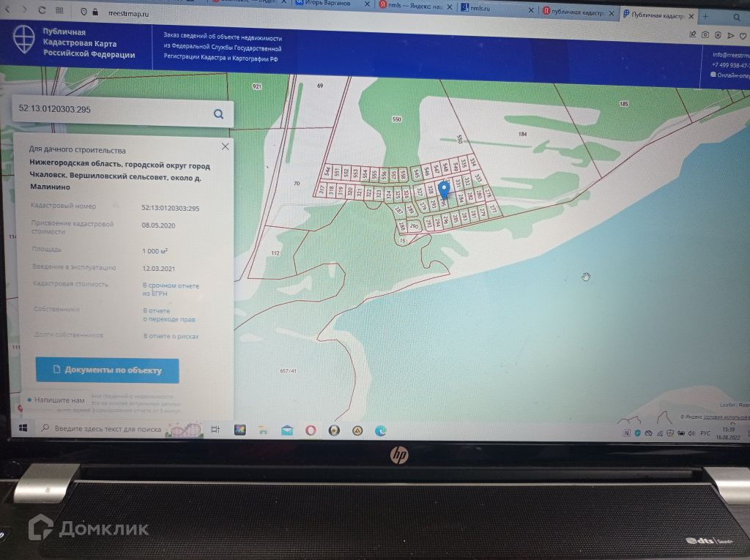
Task: Click the Онлайн-оператор link in header
Action: coord(730,75)
